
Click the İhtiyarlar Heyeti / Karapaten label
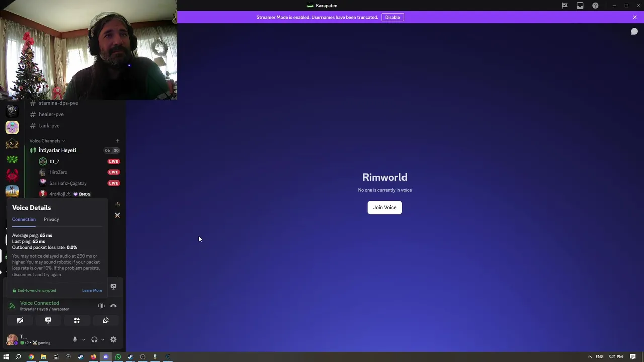click(45, 309)
